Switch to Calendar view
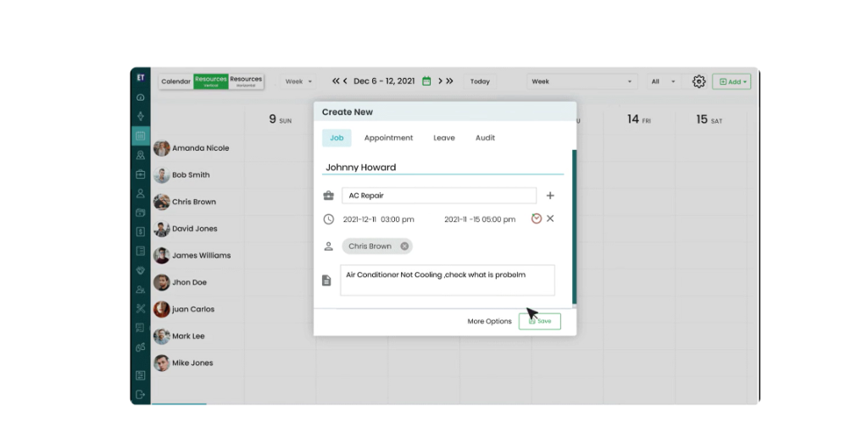The image size is (868, 432). [176, 81]
